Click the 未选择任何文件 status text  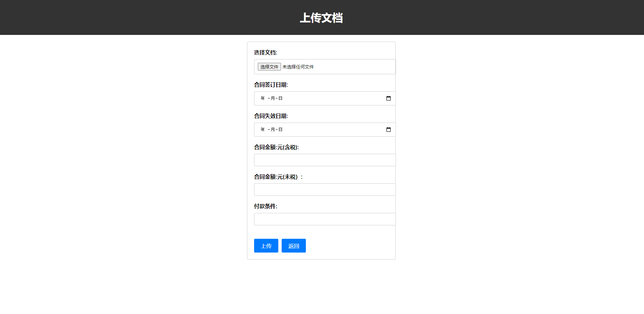coord(298,67)
